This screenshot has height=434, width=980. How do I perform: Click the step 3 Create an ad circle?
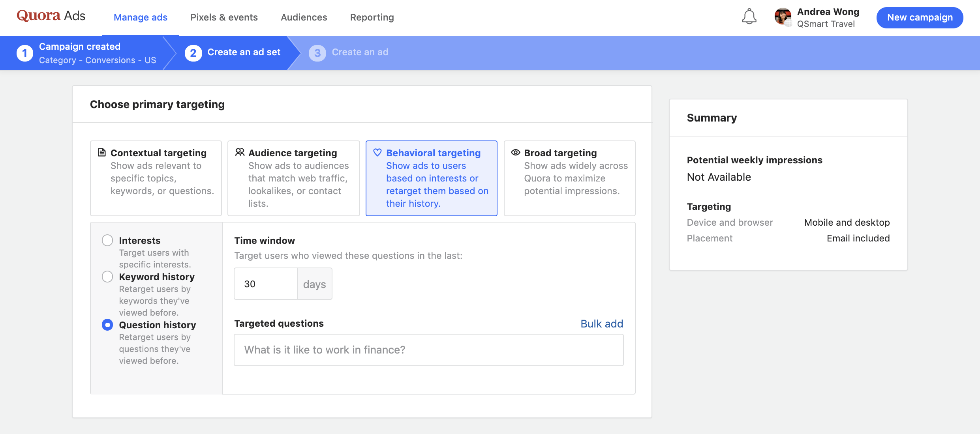(x=317, y=53)
